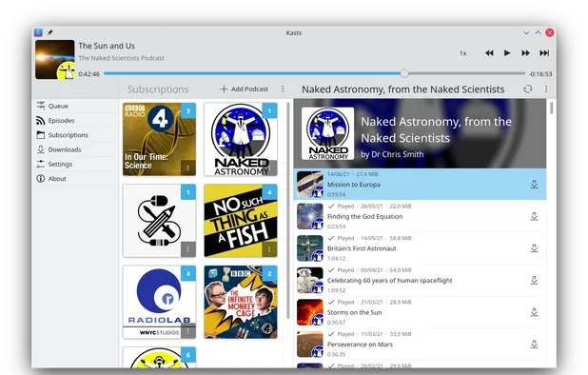Open In Our Time card options menu
Screen dimensions: 588x375
pyautogui.click(x=188, y=168)
